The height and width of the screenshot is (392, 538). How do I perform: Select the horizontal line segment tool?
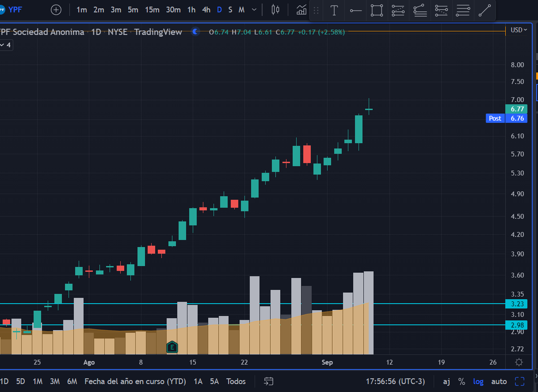click(x=356, y=10)
